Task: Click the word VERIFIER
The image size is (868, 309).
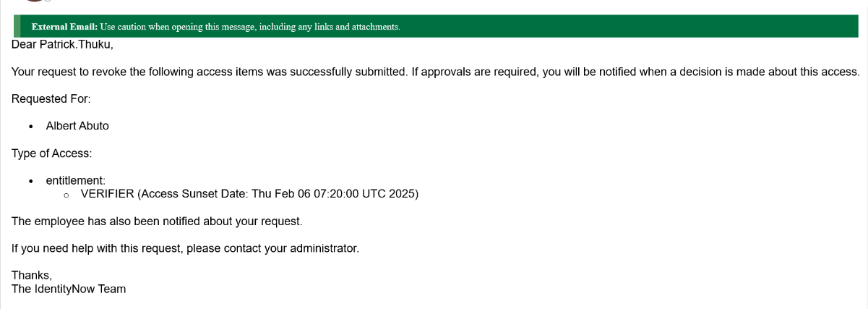Action: click(x=108, y=194)
